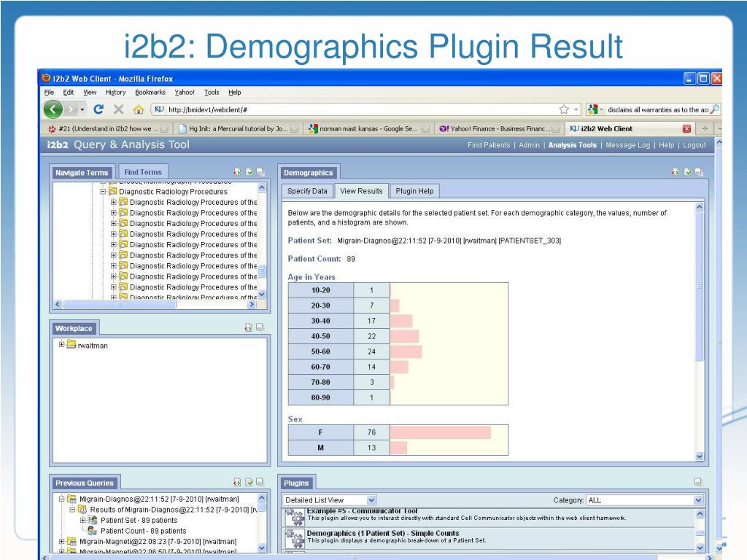Open the File menu
The height and width of the screenshot is (560, 747).
49,93
